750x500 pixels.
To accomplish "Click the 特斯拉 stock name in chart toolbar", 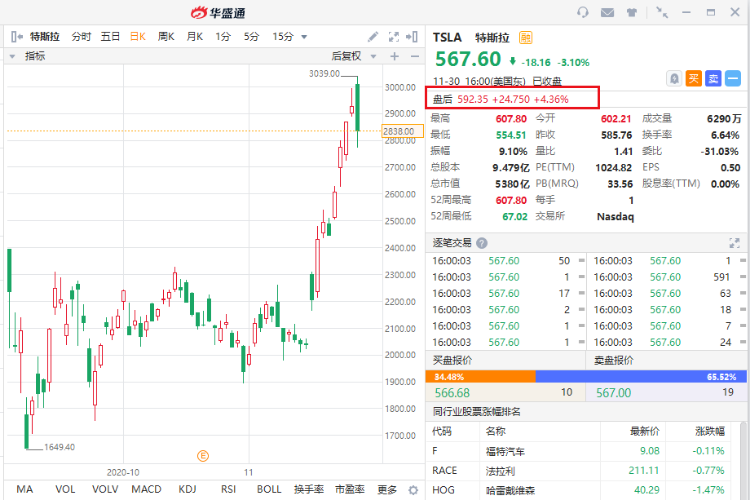I will click(x=44, y=36).
